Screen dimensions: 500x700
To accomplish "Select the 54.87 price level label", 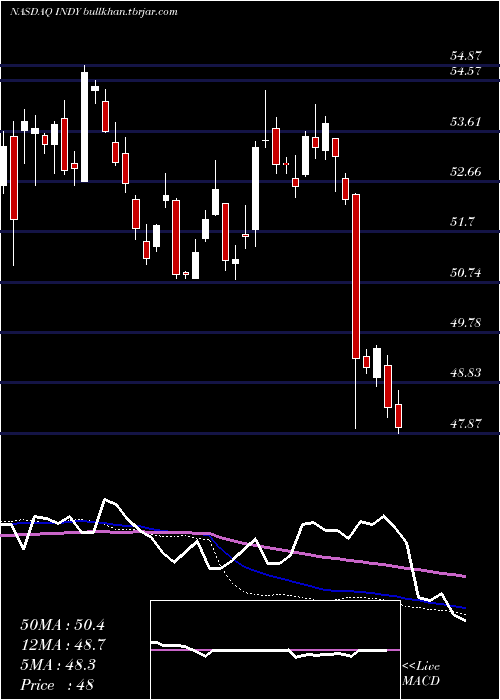I will click(x=465, y=57).
